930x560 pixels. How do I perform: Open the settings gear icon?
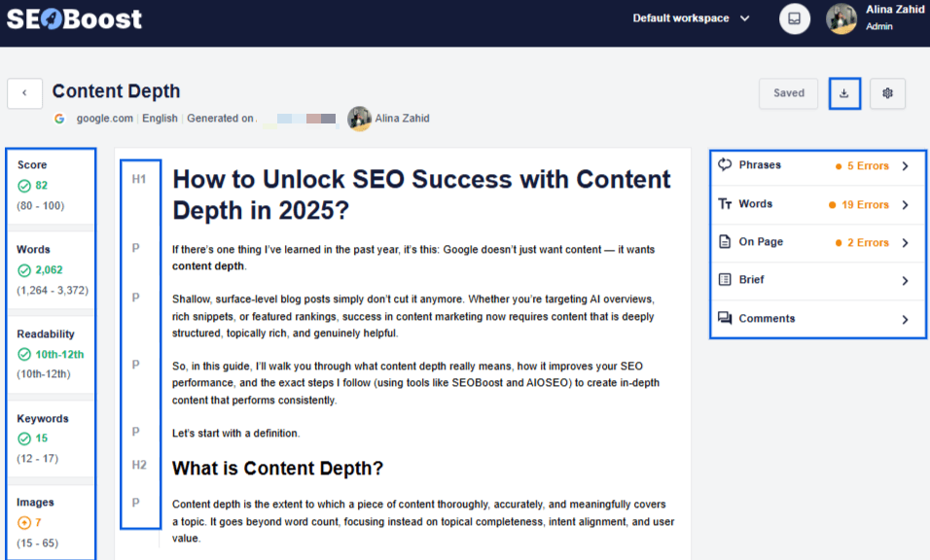(887, 93)
